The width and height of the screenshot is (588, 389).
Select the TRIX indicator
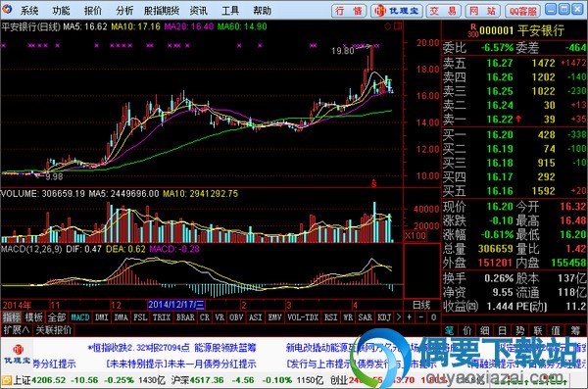coord(162,317)
